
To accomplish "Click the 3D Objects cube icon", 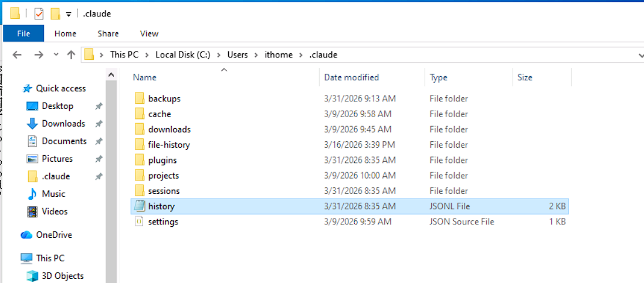I will point(32,276).
